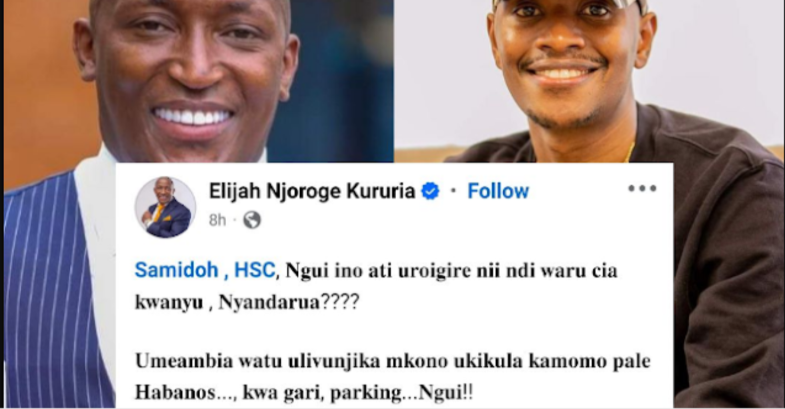This screenshot has height=409, width=785.
Task: Click the cap on the right man's head
Action: tap(569, 5)
